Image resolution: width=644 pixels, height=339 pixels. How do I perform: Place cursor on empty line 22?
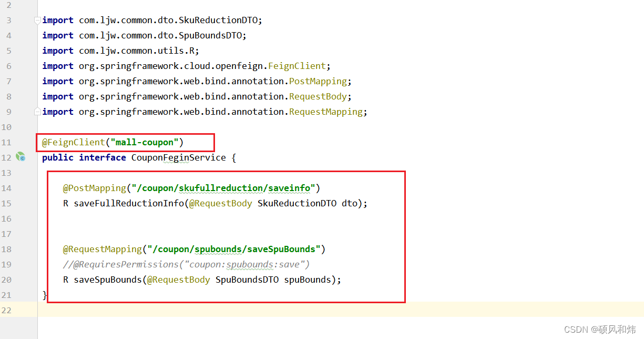click(341, 310)
